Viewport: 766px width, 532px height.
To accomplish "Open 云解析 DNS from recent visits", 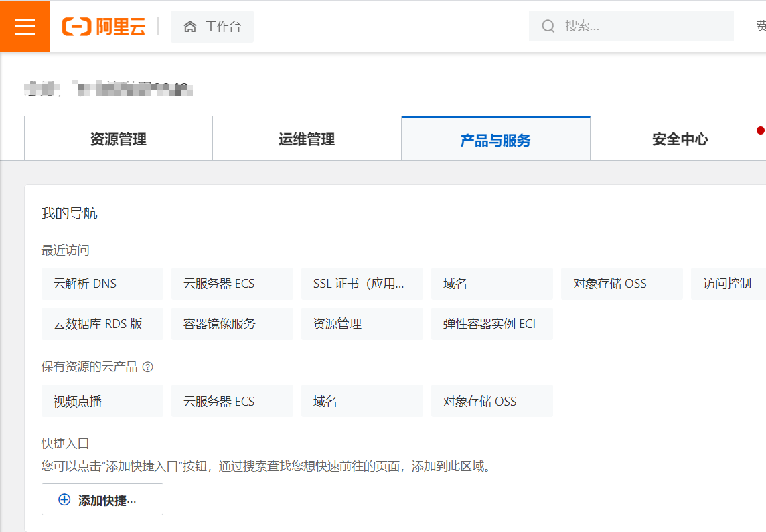I will point(102,284).
